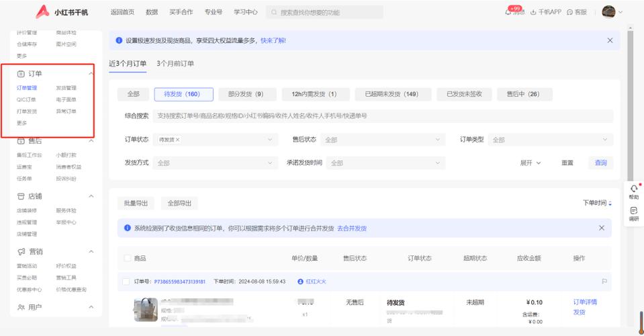This screenshot has height=336, width=644.
Task: Expand more filters with 展开
Action: pos(530,163)
